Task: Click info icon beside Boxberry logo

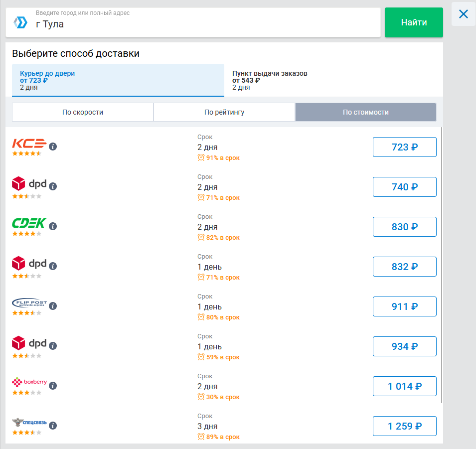Action: click(53, 386)
